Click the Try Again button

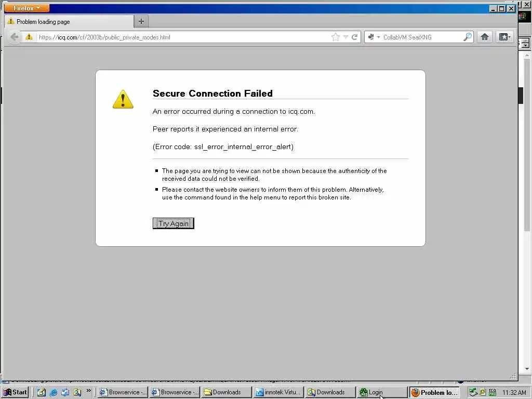tap(173, 223)
